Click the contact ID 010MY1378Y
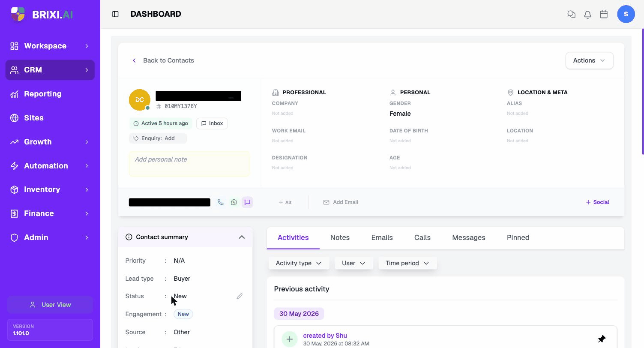Viewport: 644px width, 348px height. click(181, 106)
